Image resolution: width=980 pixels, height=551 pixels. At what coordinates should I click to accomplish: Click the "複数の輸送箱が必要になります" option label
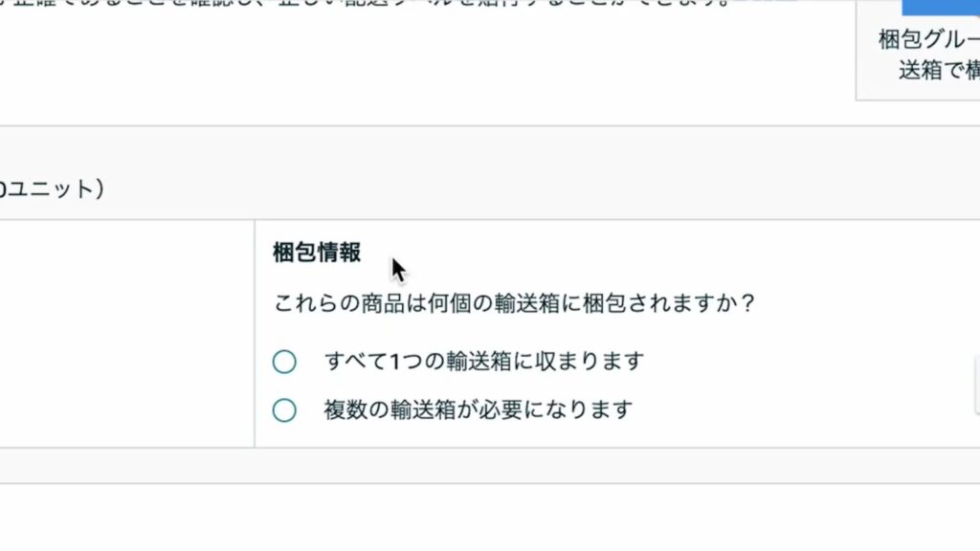tap(478, 410)
